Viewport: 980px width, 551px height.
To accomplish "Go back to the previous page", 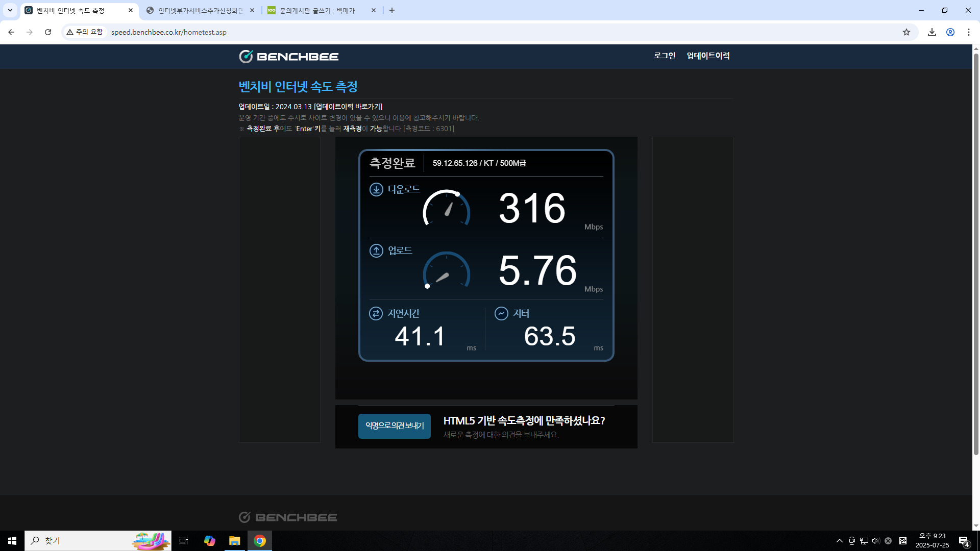I will click(11, 32).
